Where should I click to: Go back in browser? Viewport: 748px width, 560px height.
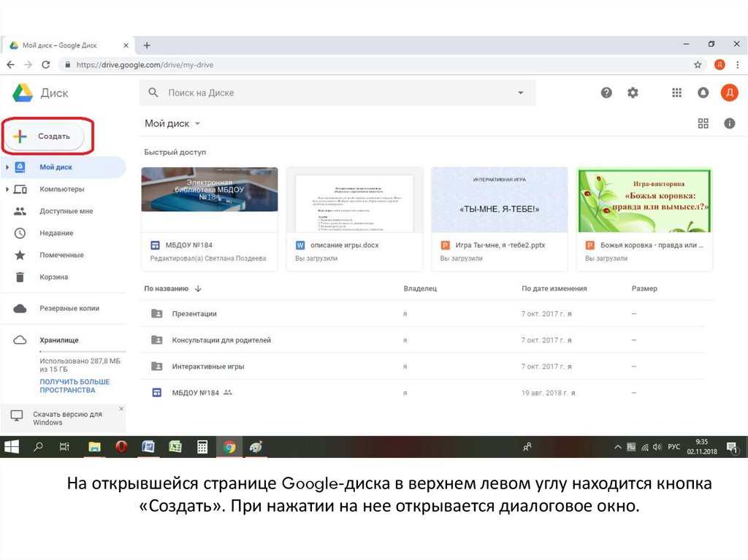10,65
